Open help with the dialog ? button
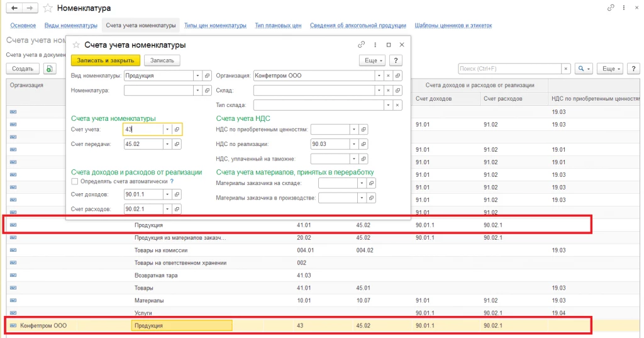Image resolution: width=644 pixels, height=338 pixels. [396, 60]
